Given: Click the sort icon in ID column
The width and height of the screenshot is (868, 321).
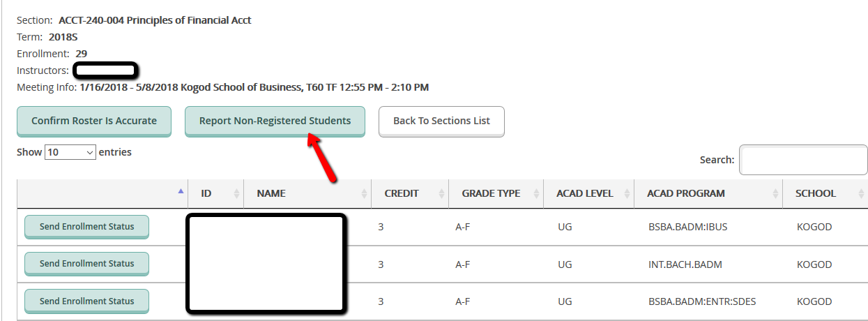Looking at the screenshot, I should click(236, 193).
